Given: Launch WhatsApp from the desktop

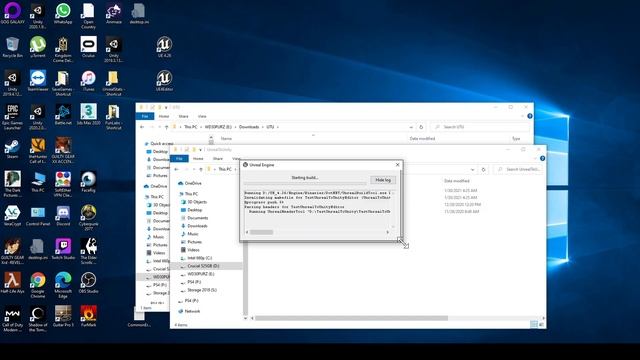Looking at the screenshot, I should 63,13.
